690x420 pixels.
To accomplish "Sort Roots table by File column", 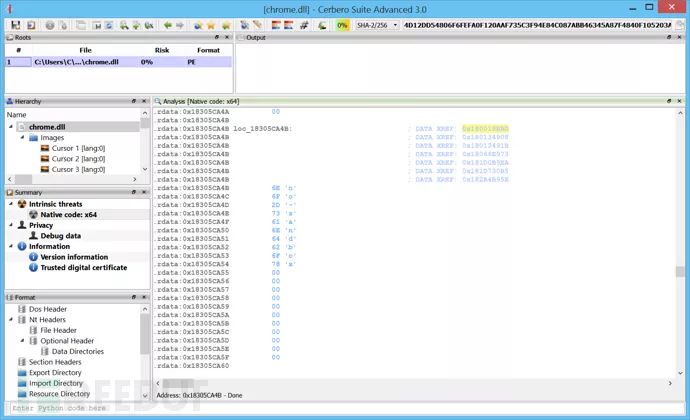I will [85, 50].
